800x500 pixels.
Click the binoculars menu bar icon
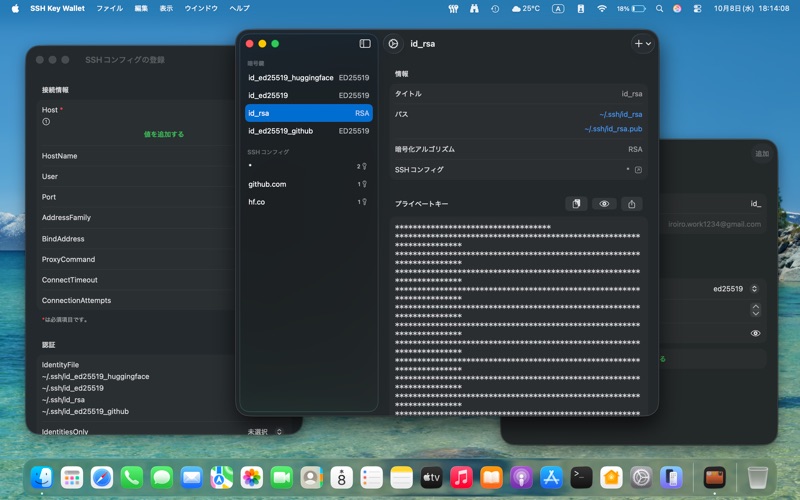[474, 9]
